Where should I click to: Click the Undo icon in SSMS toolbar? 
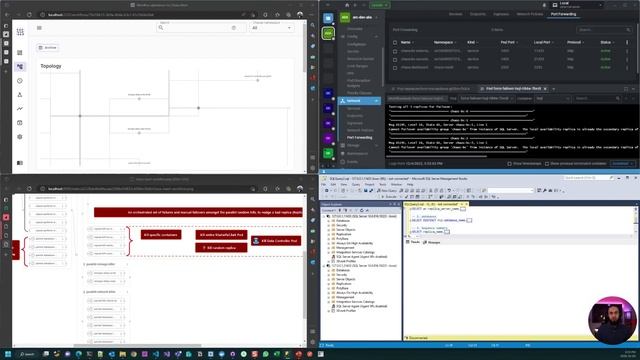[x=449, y=191]
